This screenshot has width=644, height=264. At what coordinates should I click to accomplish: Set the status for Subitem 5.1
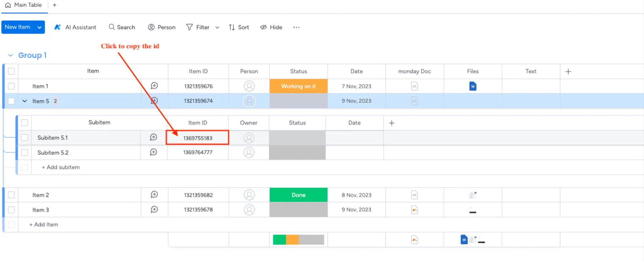(x=297, y=138)
